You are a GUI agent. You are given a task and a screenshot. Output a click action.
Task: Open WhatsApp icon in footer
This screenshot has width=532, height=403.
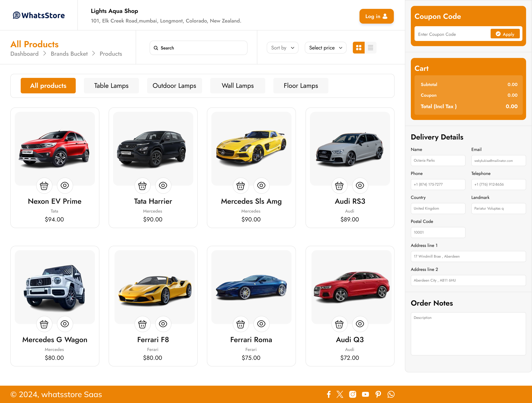[x=391, y=394]
